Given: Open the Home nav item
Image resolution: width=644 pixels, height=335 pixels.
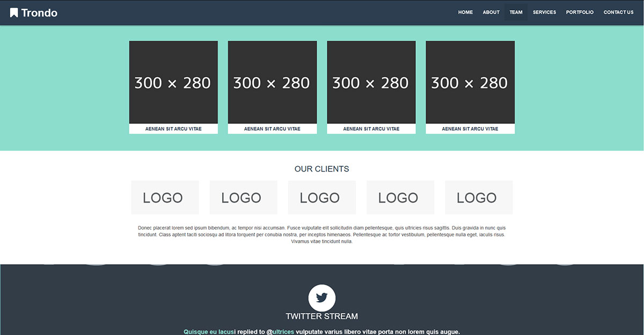Looking at the screenshot, I should (x=465, y=12).
